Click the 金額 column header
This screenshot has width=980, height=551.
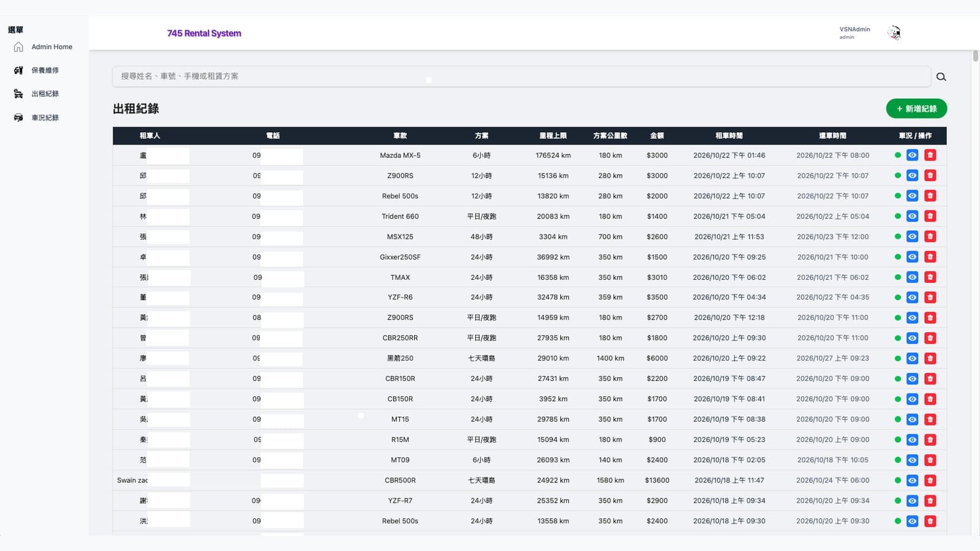click(657, 136)
